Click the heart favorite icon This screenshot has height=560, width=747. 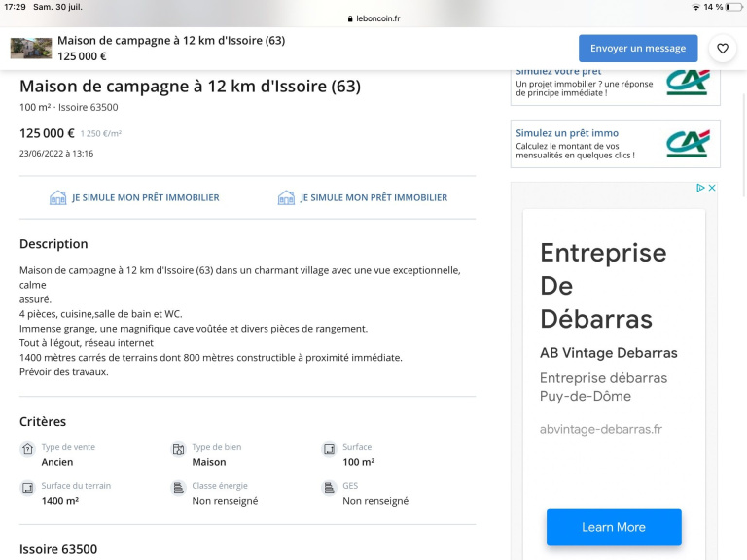[722, 48]
